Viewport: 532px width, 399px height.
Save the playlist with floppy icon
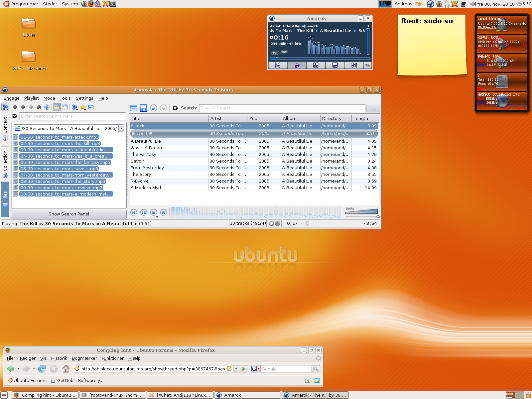[x=144, y=108]
